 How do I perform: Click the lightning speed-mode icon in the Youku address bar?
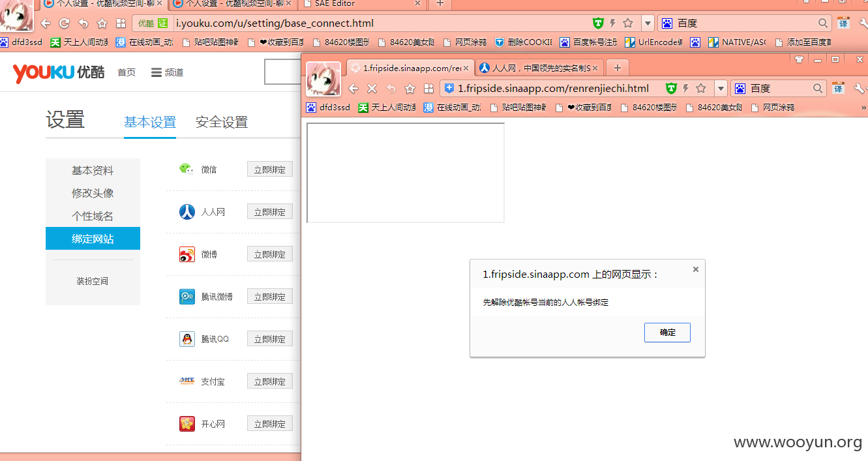click(x=613, y=23)
